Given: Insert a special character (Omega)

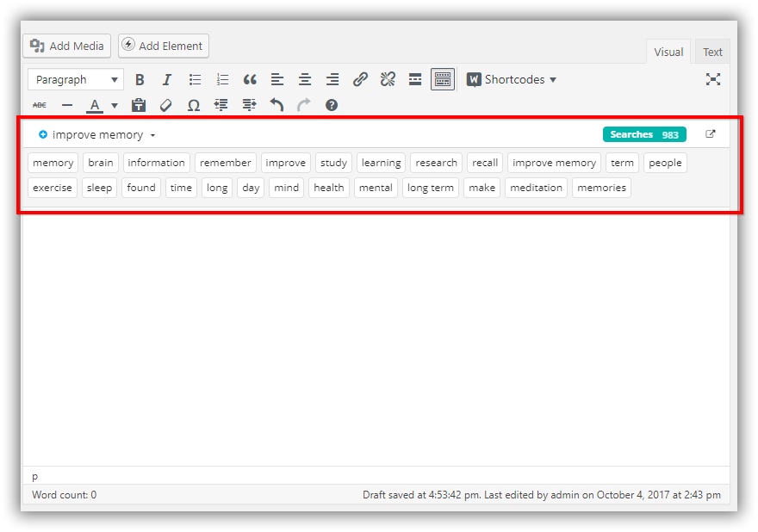Looking at the screenshot, I should point(194,105).
